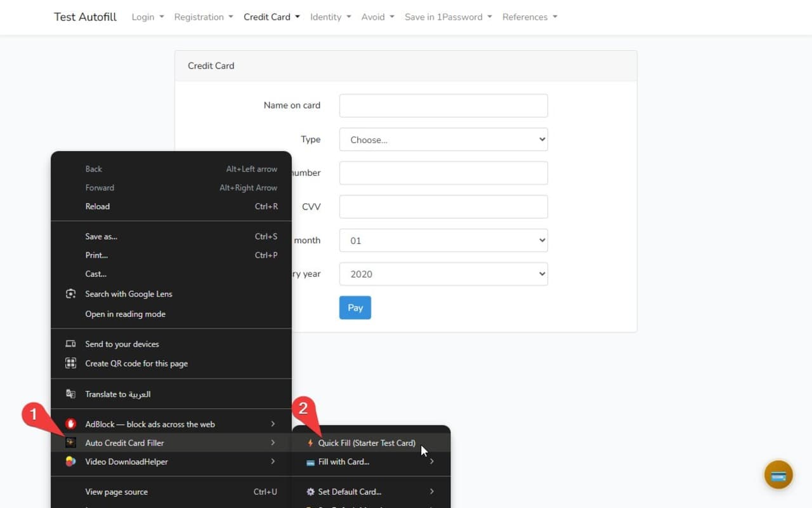Select Create QR code for this page
812x508 pixels.
coord(171,363)
